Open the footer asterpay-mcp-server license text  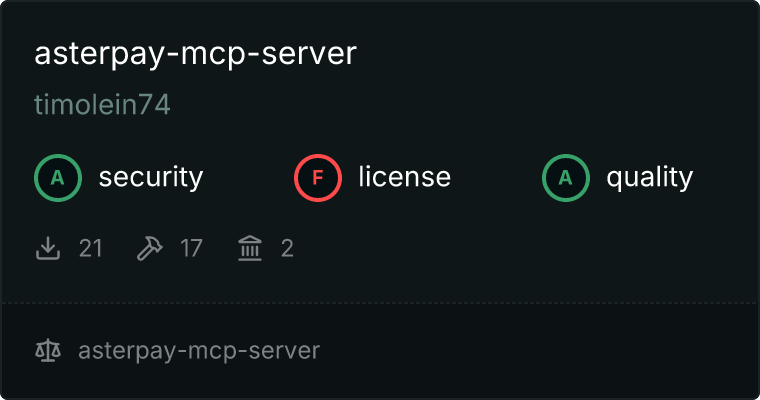[x=199, y=351]
